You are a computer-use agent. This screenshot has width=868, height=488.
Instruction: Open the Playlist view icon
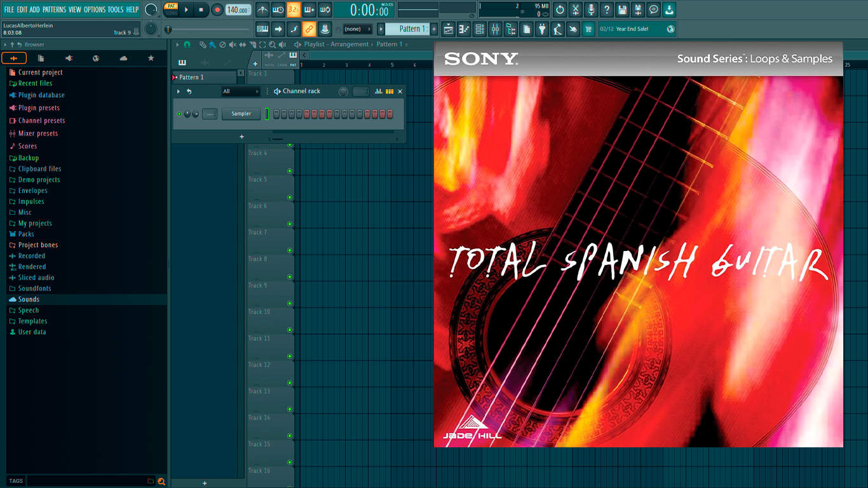point(449,29)
